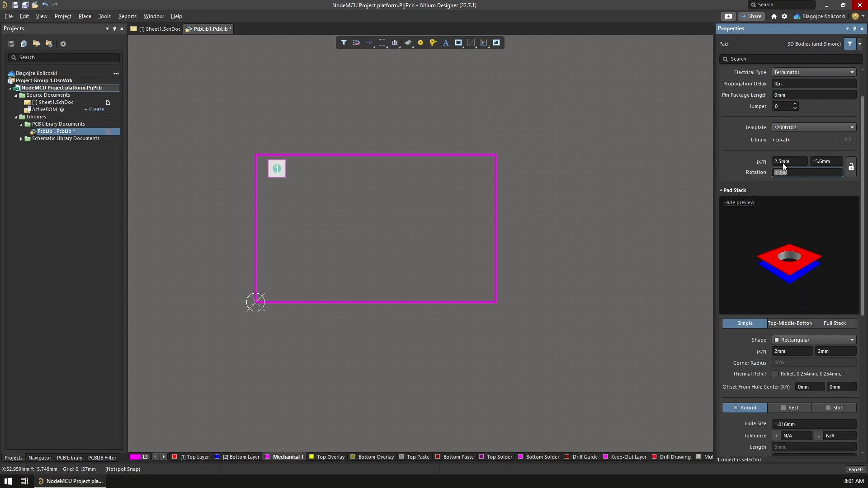Open the pad Shape dropdown
The width and height of the screenshot is (868, 488).
tap(814, 340)
